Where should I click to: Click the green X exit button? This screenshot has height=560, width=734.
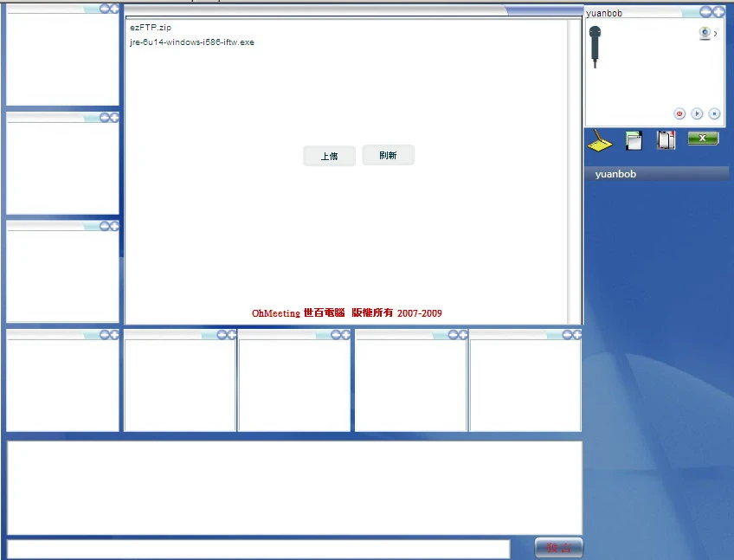703,138
